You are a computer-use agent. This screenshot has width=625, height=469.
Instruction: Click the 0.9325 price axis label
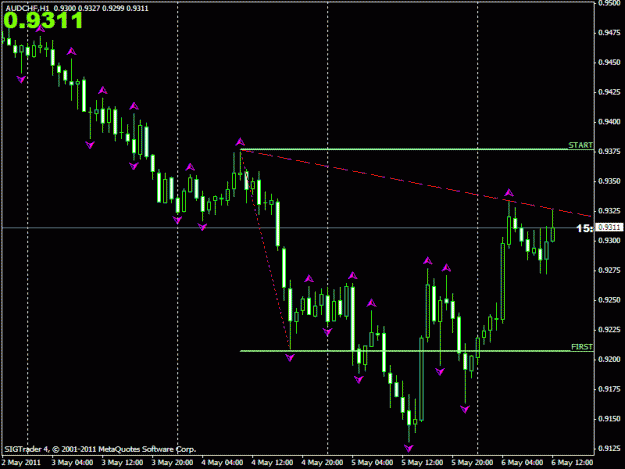point(610,211)
